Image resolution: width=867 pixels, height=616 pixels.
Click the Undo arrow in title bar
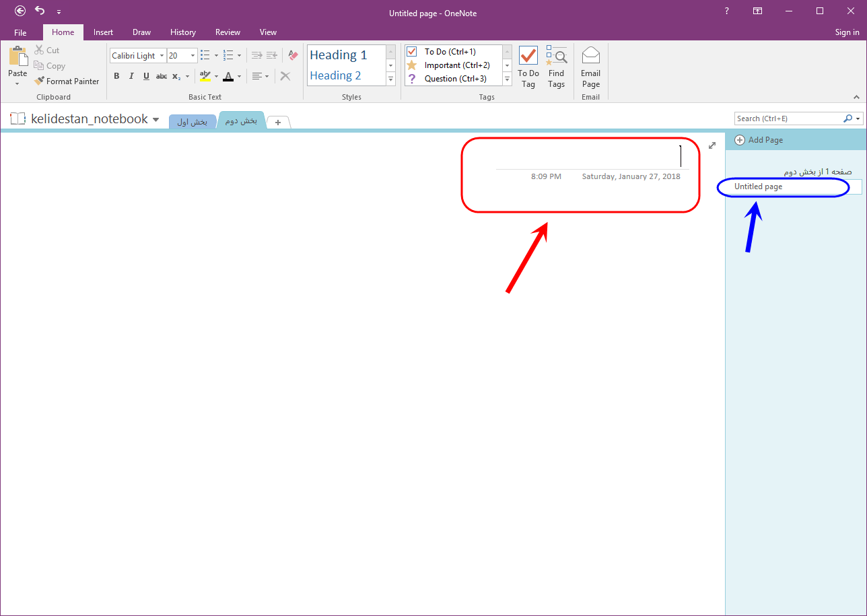(40, 11)
